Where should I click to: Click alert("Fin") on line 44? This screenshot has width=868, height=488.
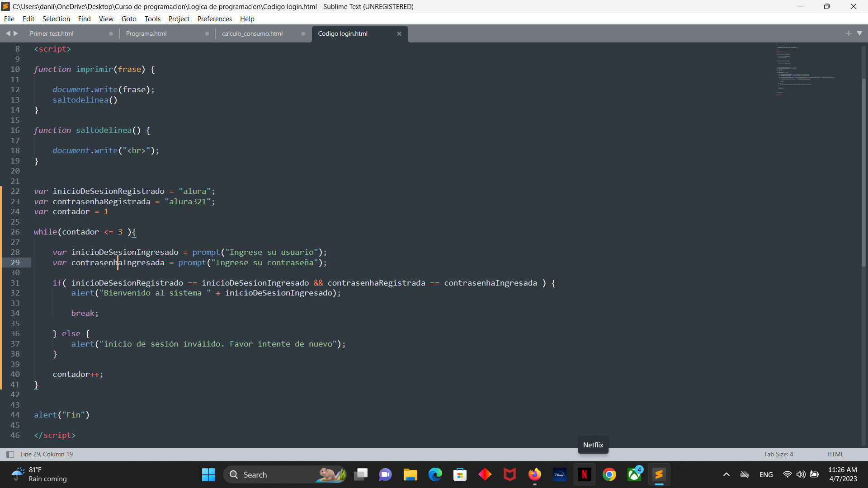point(61,415)
